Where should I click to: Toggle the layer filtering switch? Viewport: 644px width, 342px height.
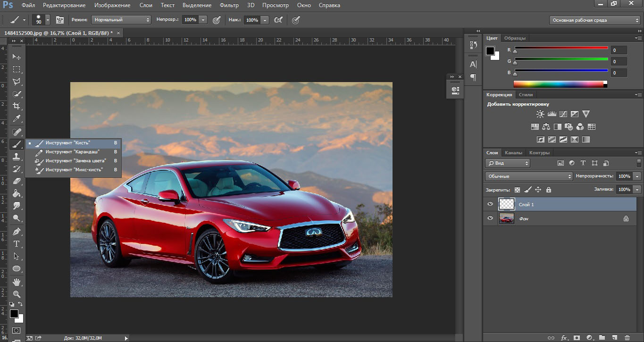(x=639, y=163)
